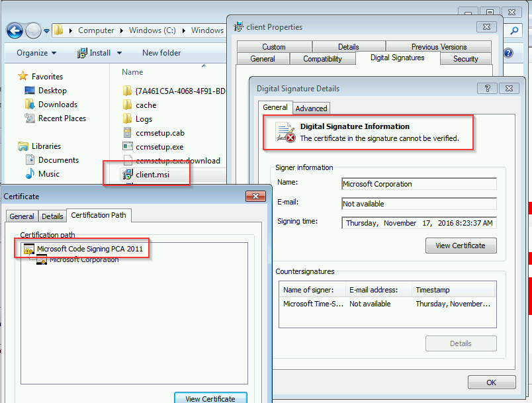The height and width of the screenshot is (403, 532).
Task: Click the ccmsetup.cab file icon
Action: (x=128, y=132)
